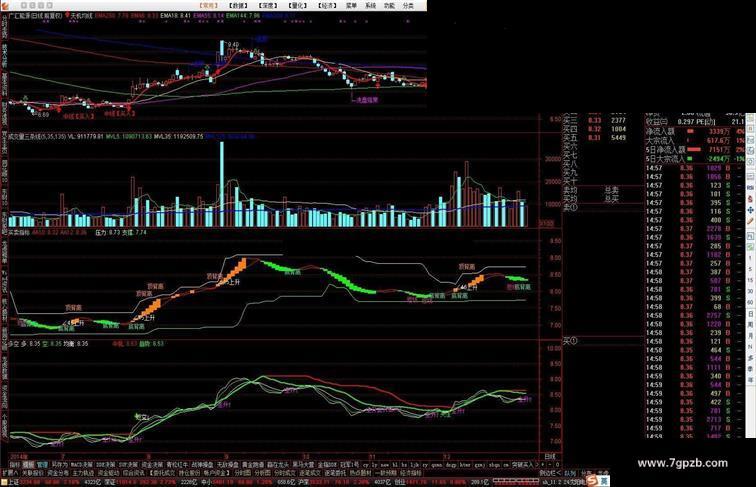Open the 综合资讯 bottom panel tab
Screen dimensions: 756x487
134,473
